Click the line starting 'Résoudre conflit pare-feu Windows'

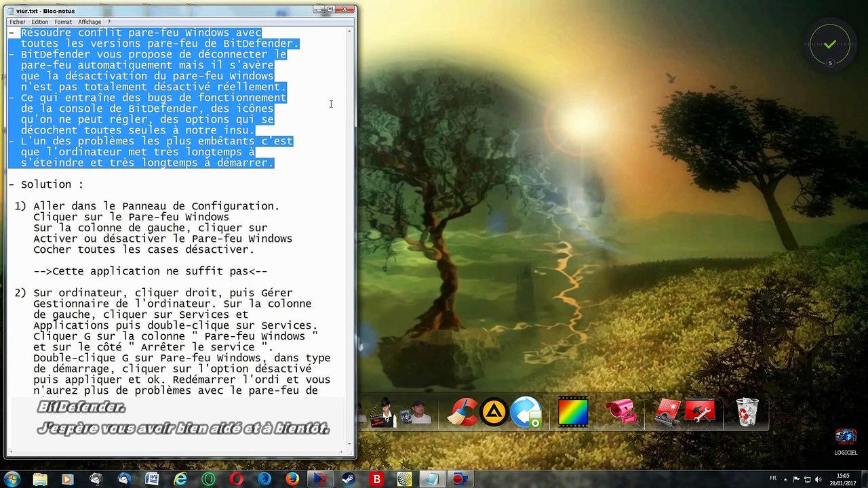tap(141, 33)
